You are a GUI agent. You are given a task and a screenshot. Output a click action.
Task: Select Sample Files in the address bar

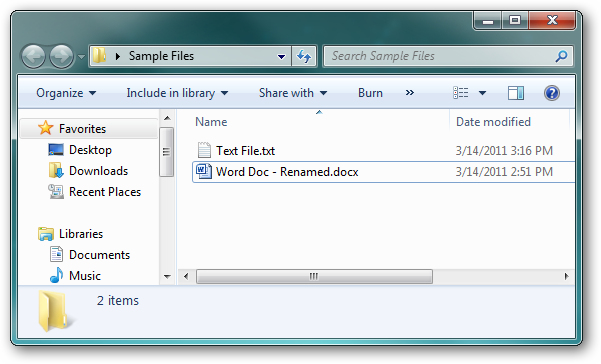161,56
